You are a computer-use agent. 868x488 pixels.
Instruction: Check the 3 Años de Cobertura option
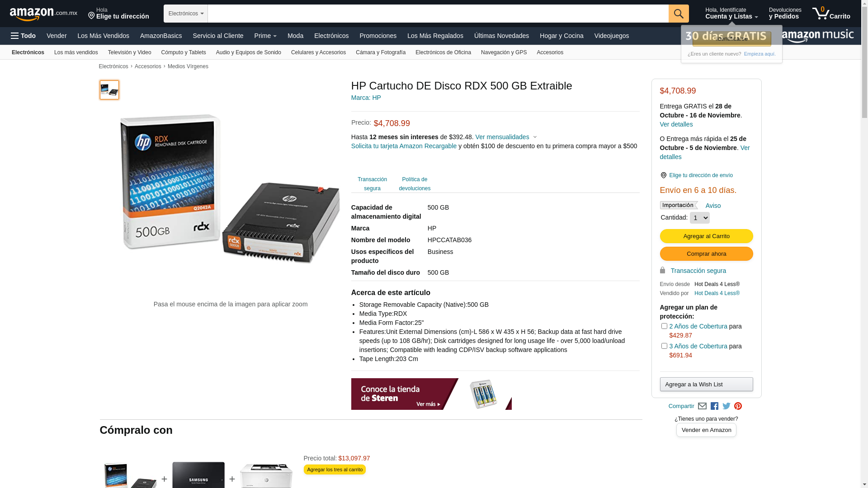[664, 346]
